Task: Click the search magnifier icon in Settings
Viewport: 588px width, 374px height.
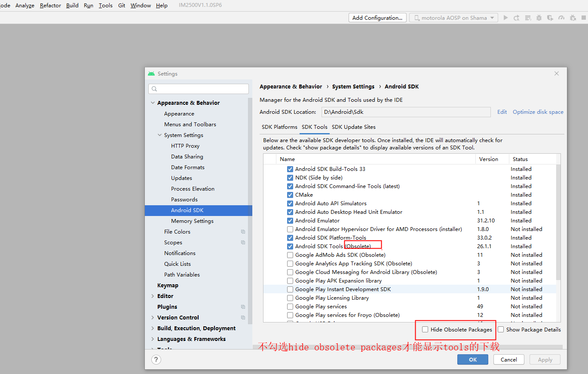Action: [154, 89]
